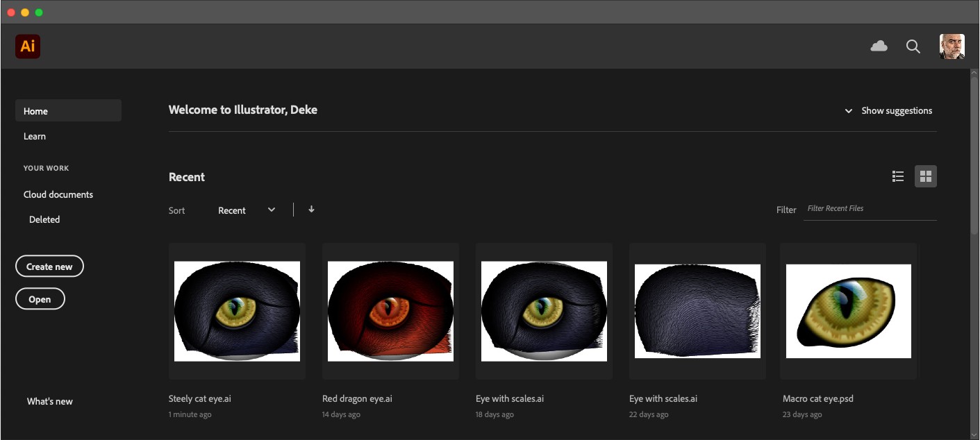Select the Learn sidebar item
The height and width of the screenshot is (440, 980).
[x=35, y=136]
